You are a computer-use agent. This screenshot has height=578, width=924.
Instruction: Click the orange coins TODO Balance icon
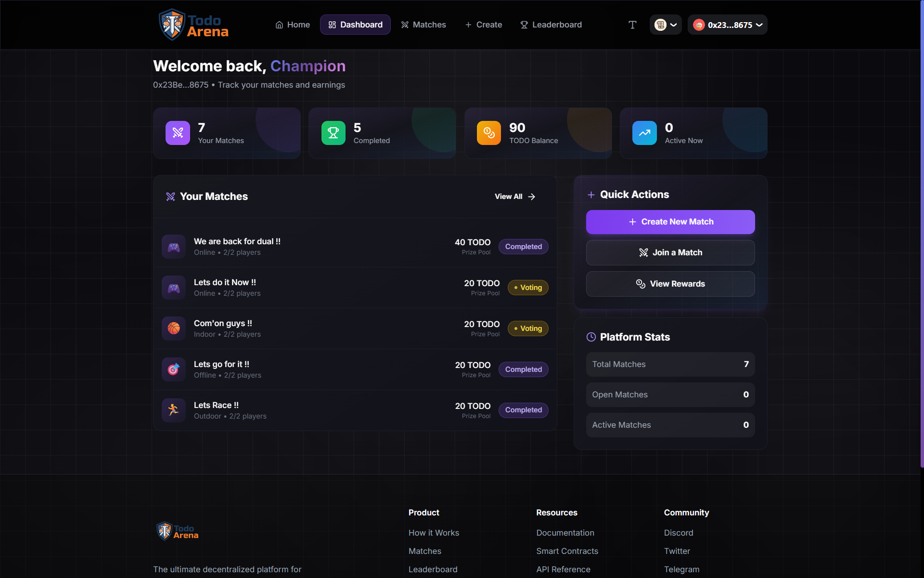click(488, 133)
